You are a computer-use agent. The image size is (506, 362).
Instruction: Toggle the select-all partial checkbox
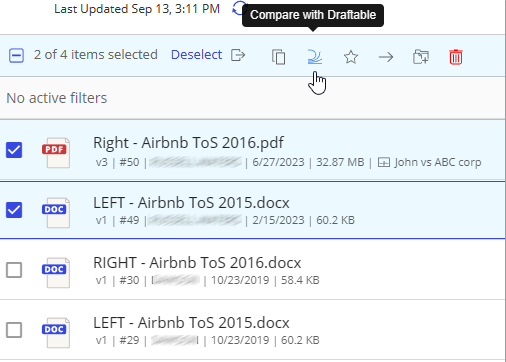(x=16, y=55)
